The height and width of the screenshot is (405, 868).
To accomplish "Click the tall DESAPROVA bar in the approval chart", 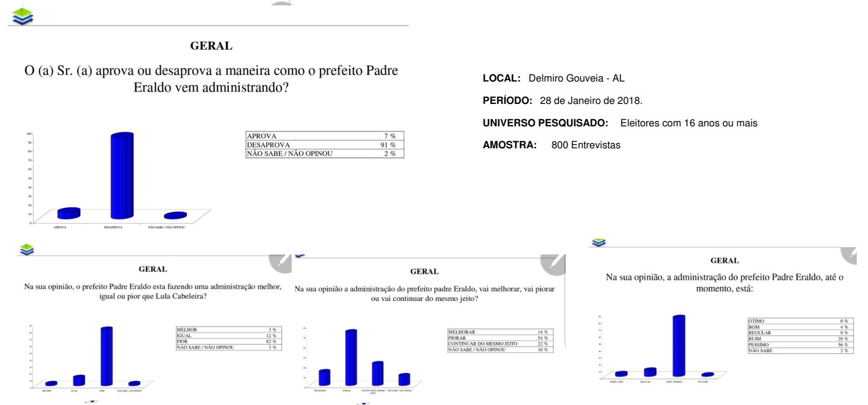I will pos(122,175).
